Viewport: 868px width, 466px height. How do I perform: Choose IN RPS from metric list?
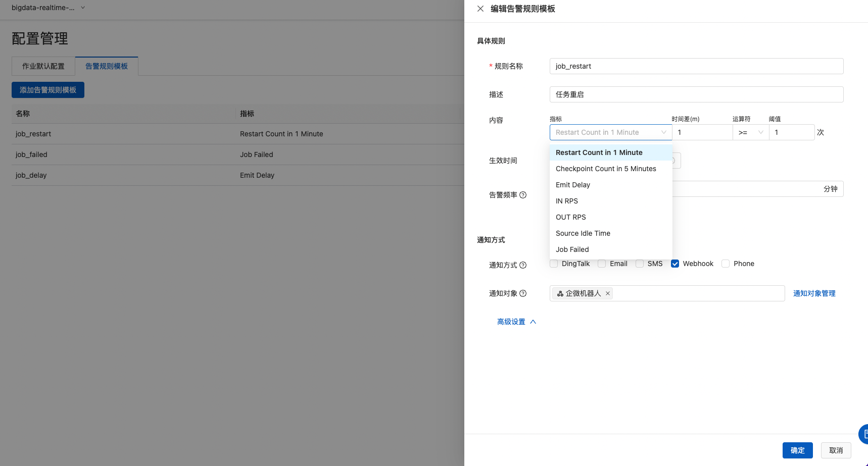pyautogui.click(x=611, y=201)
